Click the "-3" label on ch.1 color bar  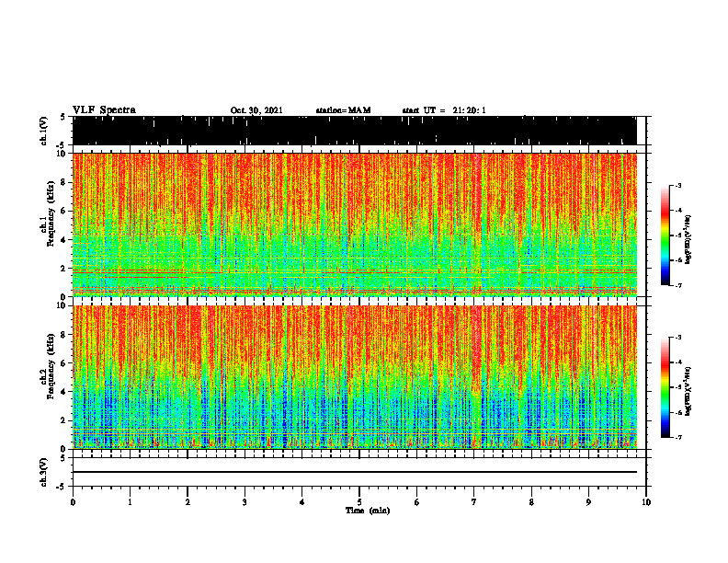coord(678,185)
